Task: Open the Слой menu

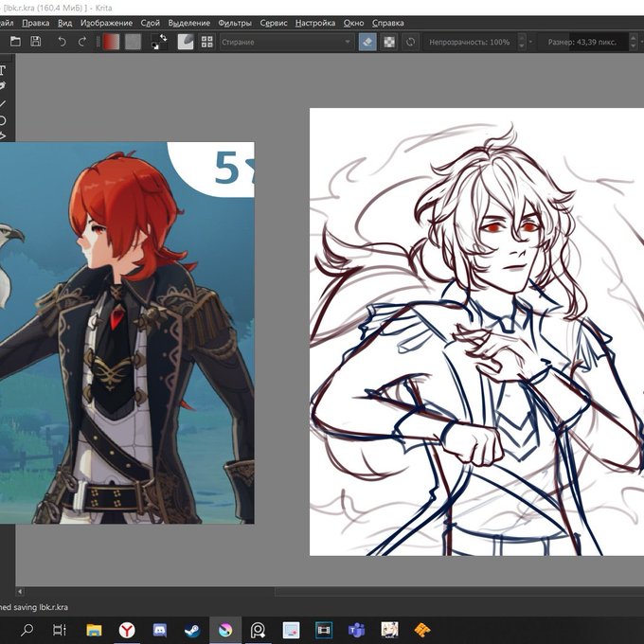Action: pyautogui.click(x=151, y=23)
